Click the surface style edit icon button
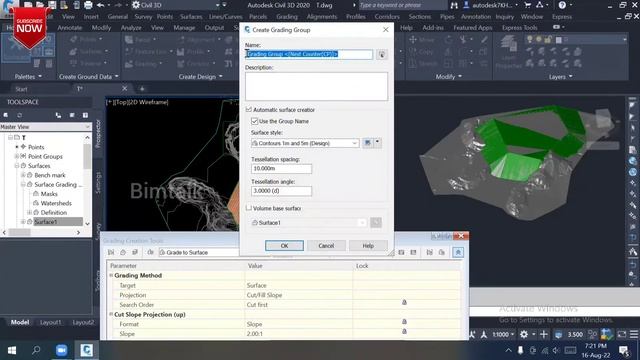 click(367, 143)
